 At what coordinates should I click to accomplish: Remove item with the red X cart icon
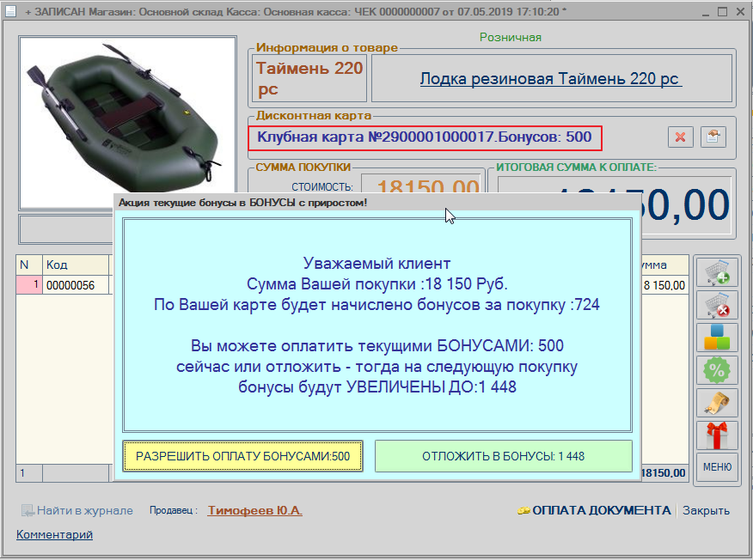(x=717, y=304)
